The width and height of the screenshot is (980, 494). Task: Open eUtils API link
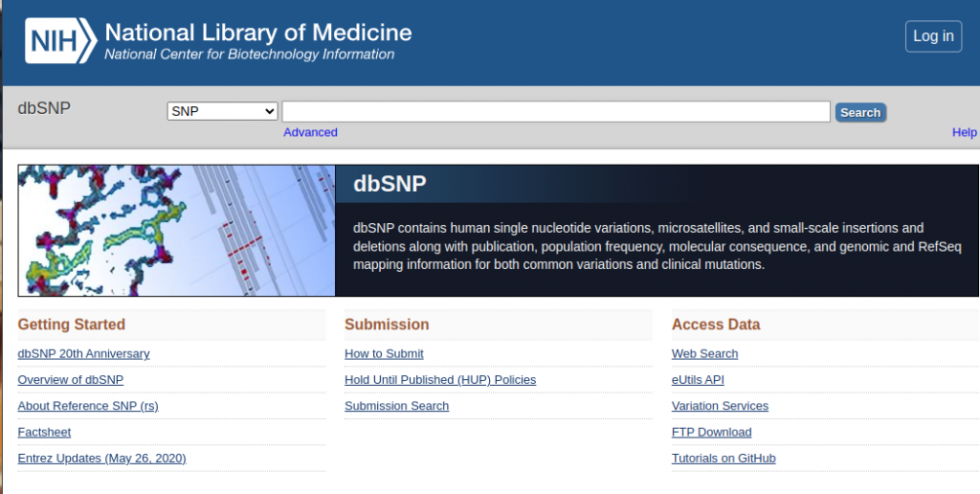pos(698,380)
